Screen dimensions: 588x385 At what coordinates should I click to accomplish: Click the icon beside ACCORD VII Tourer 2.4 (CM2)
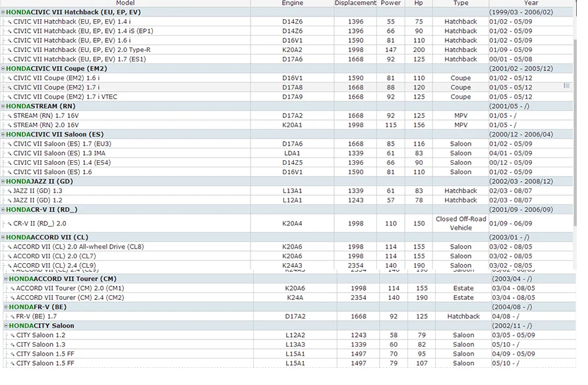click(x=13, y=298)
